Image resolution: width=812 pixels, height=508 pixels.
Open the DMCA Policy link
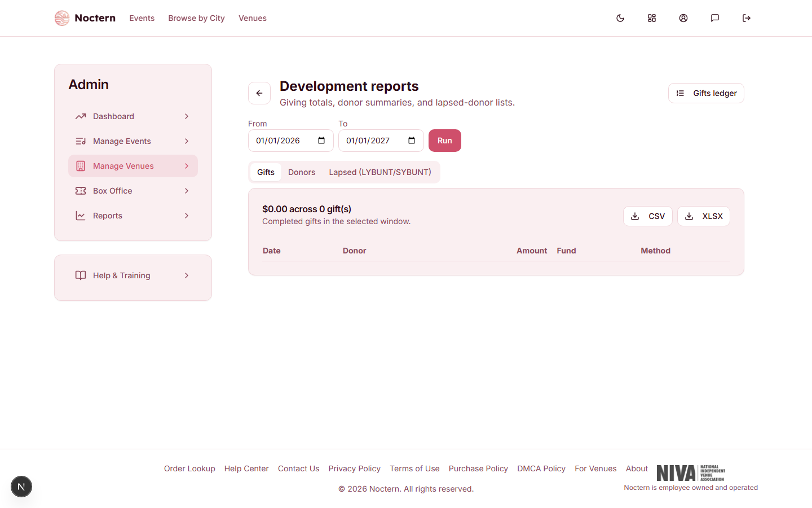[541, 468]
